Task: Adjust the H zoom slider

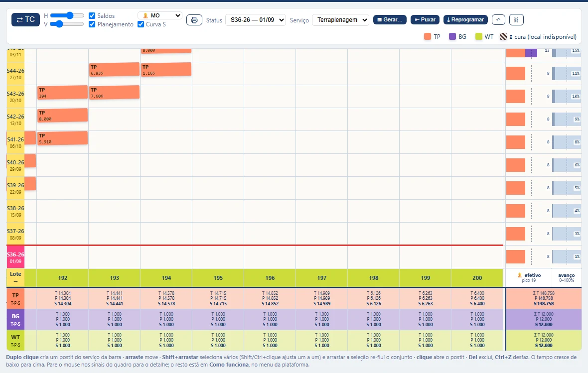Action: click(67, 15)
